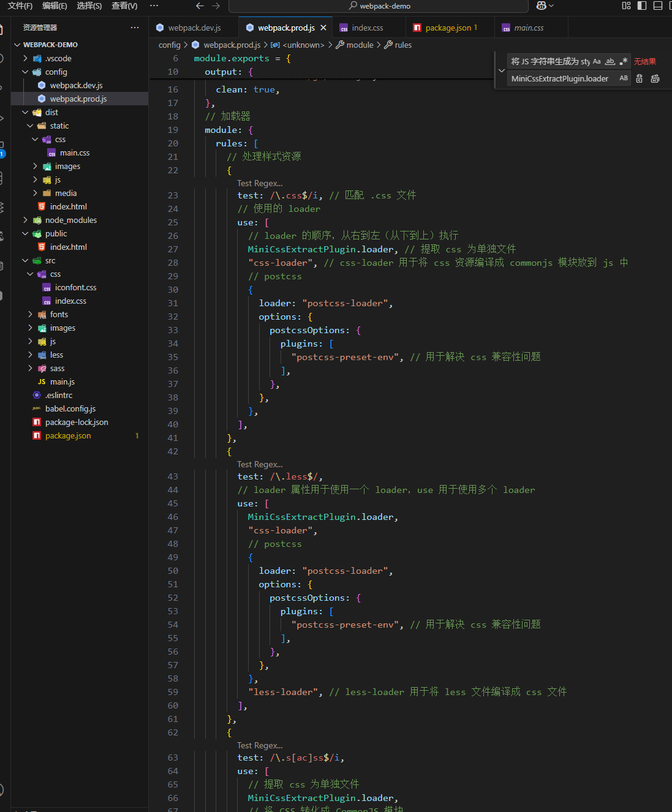
Task: Switch to the index.css tab
Action: [x=368, y=28]
